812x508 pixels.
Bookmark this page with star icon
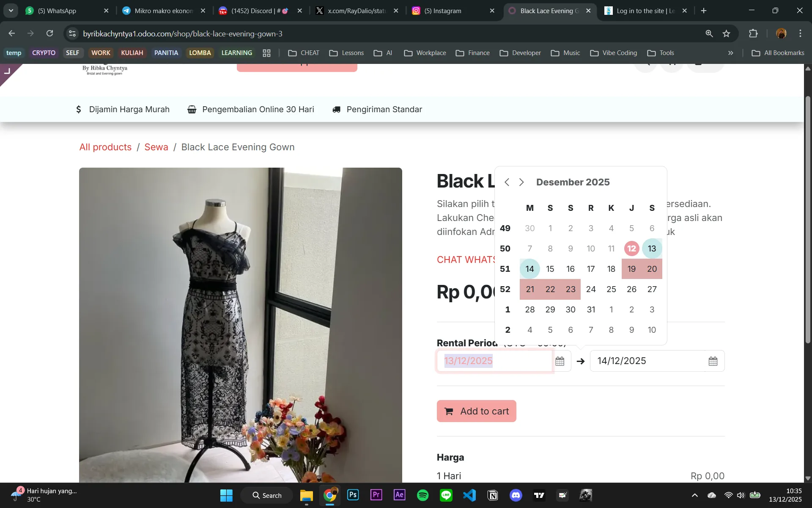(x=727, y=33)
